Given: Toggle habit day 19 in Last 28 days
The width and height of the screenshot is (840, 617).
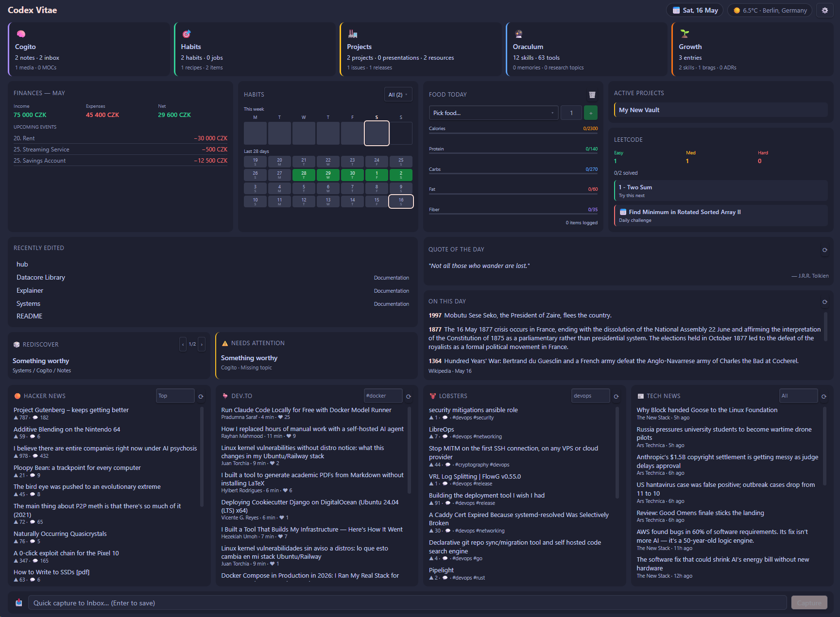Looking at the screenshot, I should (255, 161).
